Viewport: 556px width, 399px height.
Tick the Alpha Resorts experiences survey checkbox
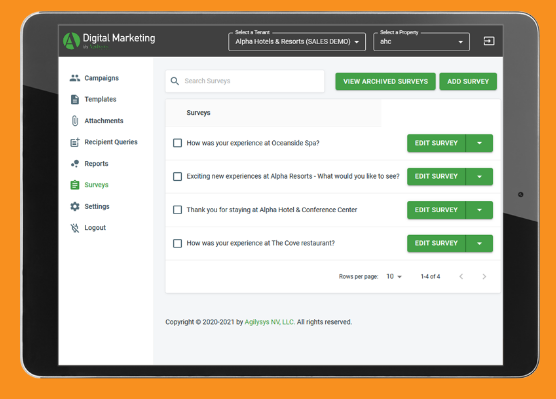click(177, 176)
